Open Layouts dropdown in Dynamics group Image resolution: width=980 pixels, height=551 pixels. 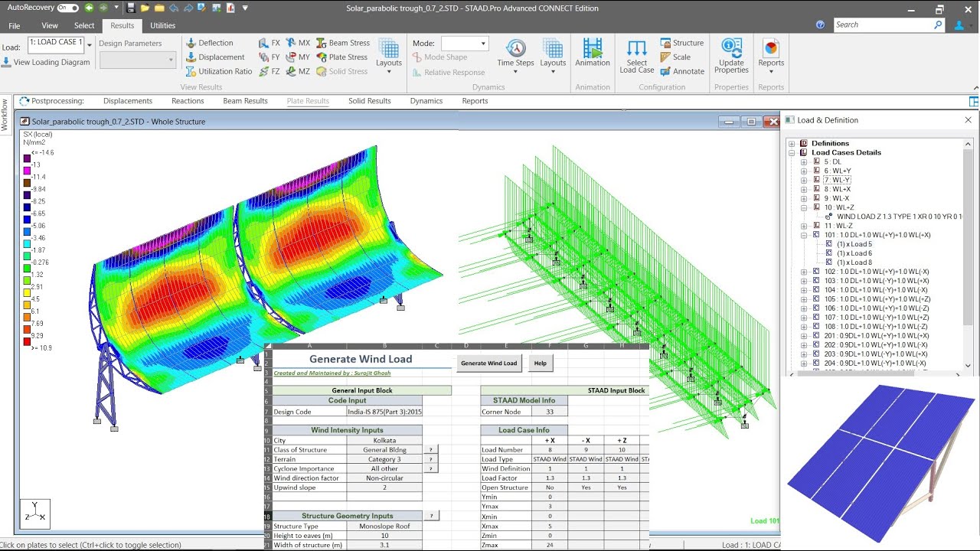tap(553, 57)
